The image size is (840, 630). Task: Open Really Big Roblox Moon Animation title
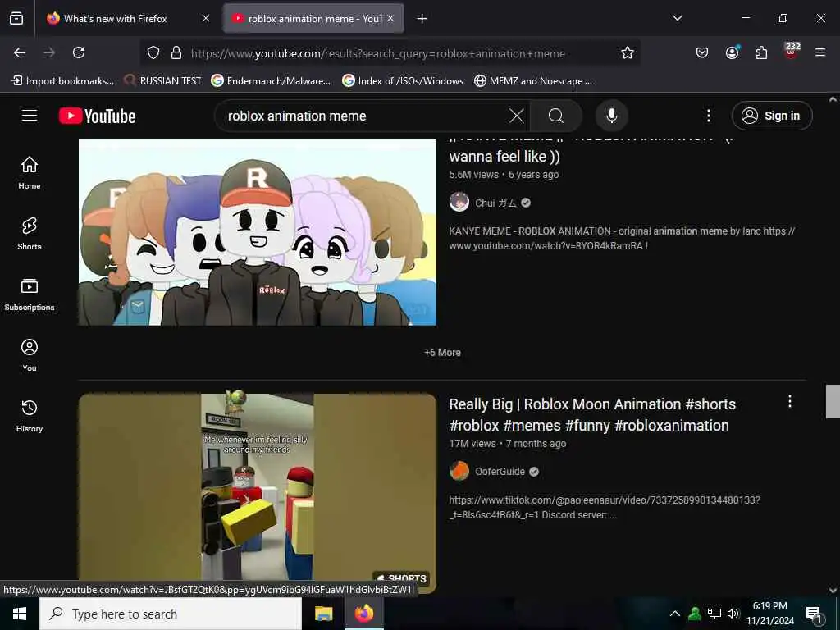[x=592, y=414]
